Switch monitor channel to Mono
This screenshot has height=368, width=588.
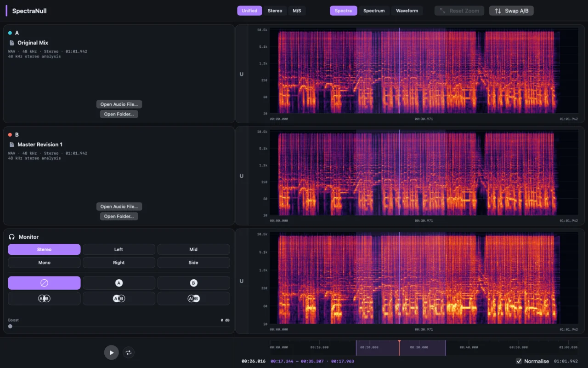(44, 263)
